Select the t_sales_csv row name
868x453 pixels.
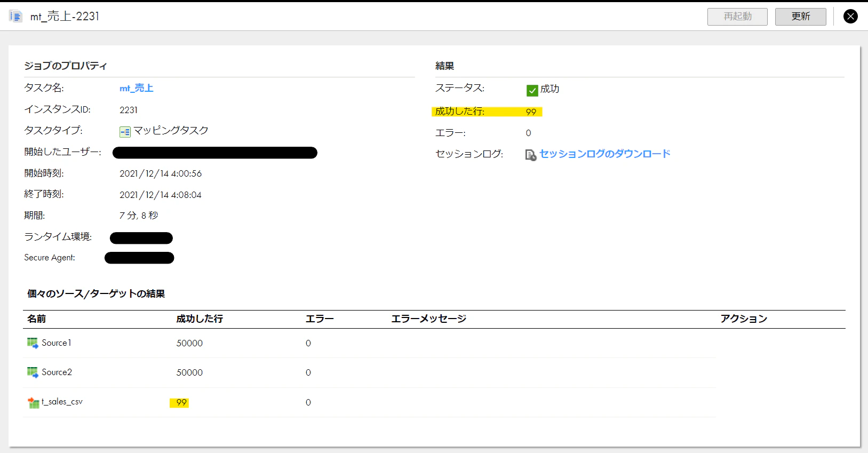point(62,401)
